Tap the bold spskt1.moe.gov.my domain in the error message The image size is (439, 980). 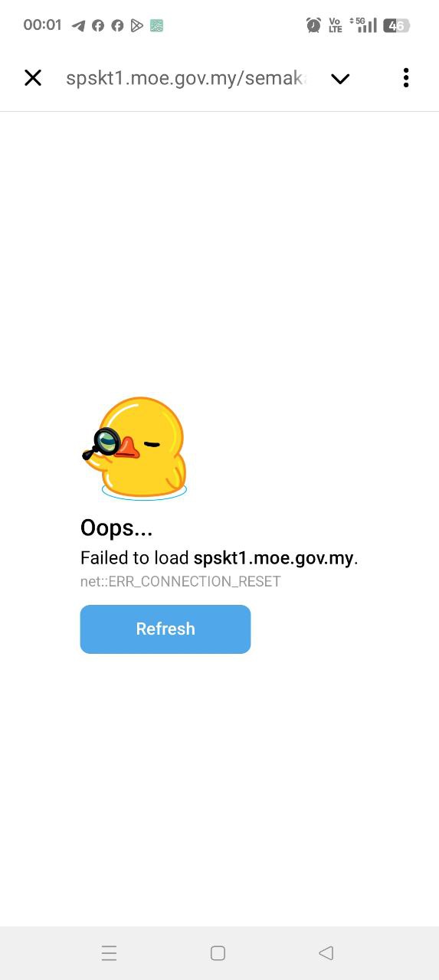[274, 558]
